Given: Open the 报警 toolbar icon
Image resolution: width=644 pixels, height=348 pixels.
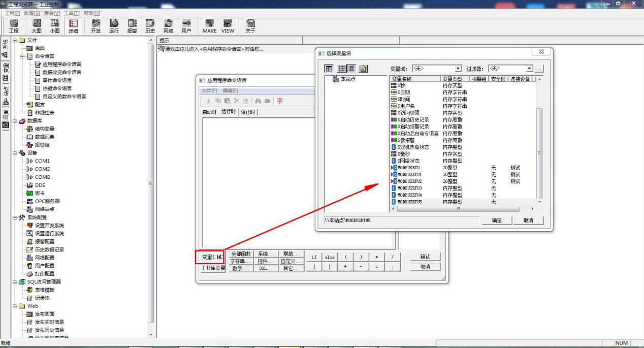Looking at the screenshot, I should (x=132, y=26).
